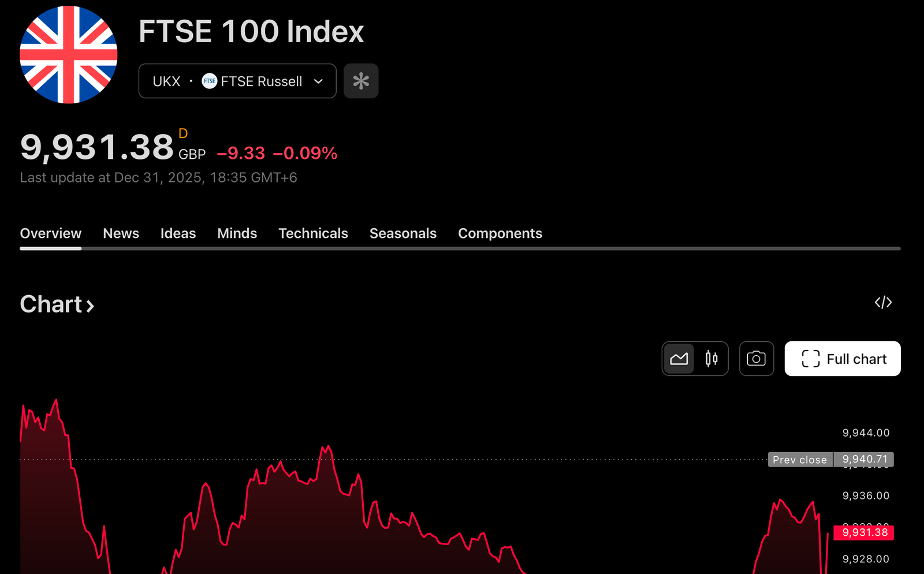Toggle chart style from line to candles
Screen dimensions: 924x574
pyautogui.click(x=711, y=359)
